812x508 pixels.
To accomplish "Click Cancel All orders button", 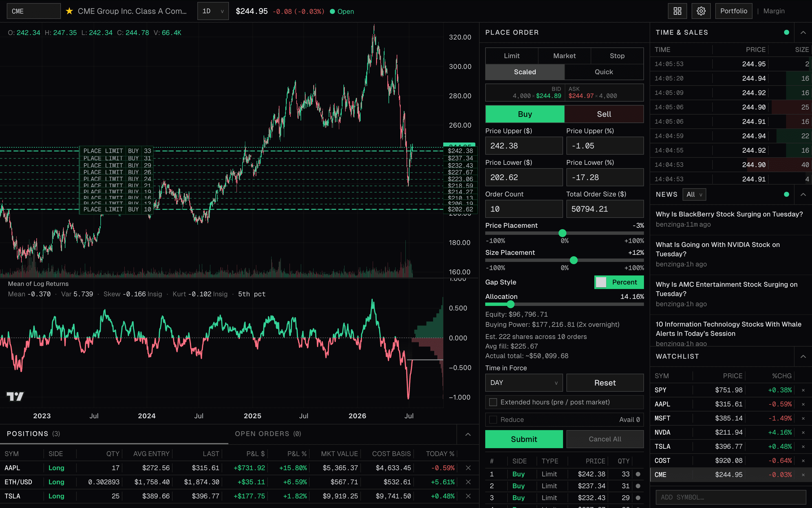I will [605, 439].
